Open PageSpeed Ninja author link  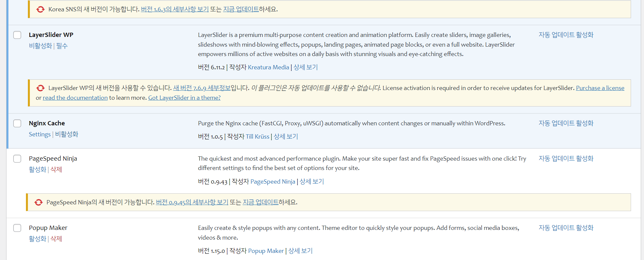point(273,181)
